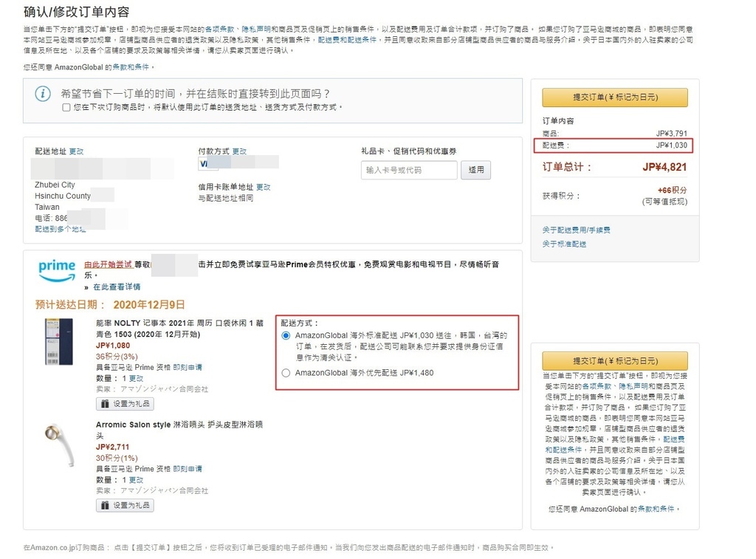Click the 36积分(3%) points text
Image resolution: width=756 pixels, height=559 pixels.
pyautogui.click(x=117, y=357)
